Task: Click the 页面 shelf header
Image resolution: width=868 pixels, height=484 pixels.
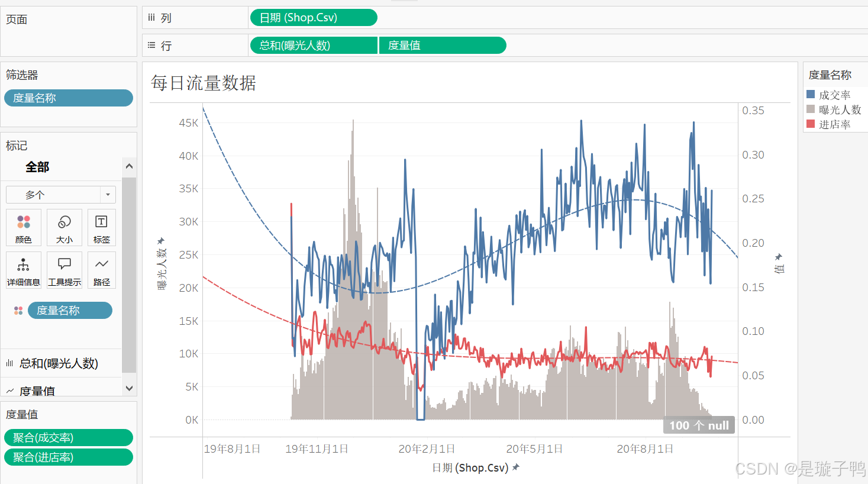Action: (17, 20)
